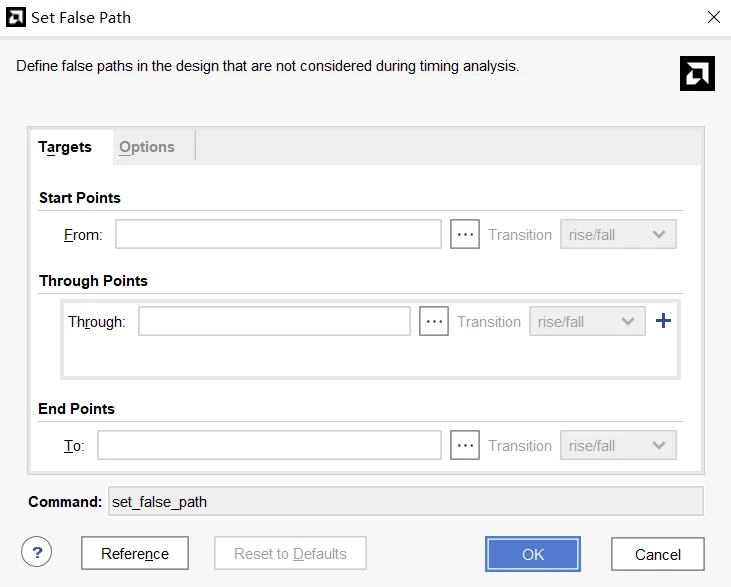Click the browse button for Through points
Screen dimensions: 731x587
434,322
